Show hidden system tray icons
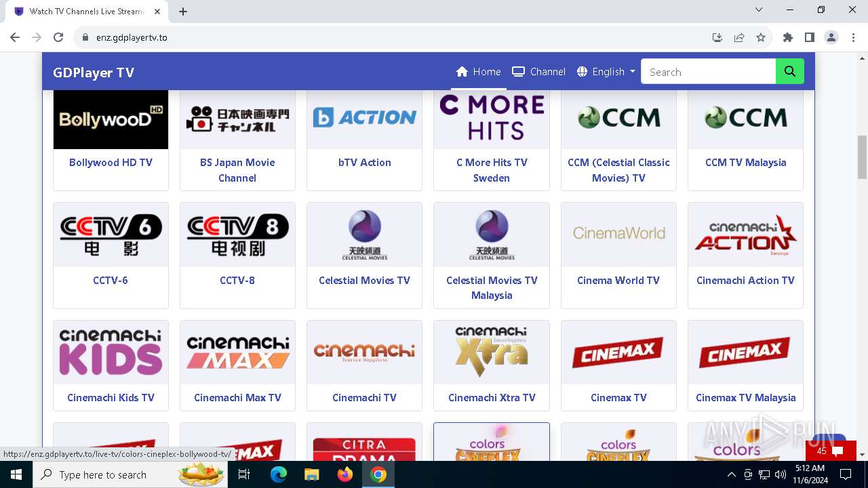The width and height of the screenshot is (868, 488). click(x=732, y=474)
